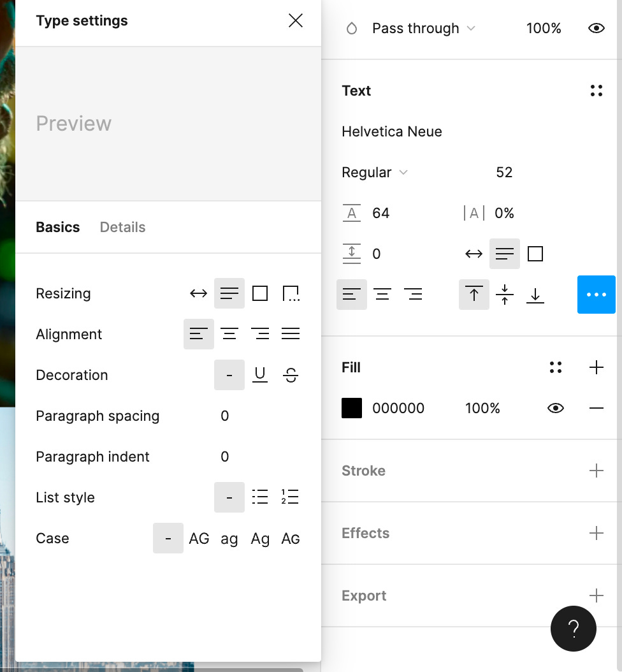Image resolution: width=622 pixels, height=672 pixels.
Task: Open the Regular font weight dropdown
Action: coord(375,172)
